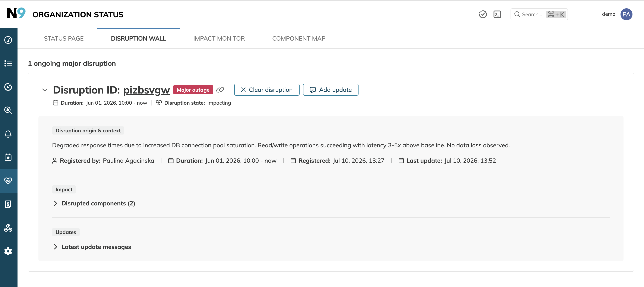644x287 pixels.
Task: Open settings gear in sidebar
Action: click(8, 251)
